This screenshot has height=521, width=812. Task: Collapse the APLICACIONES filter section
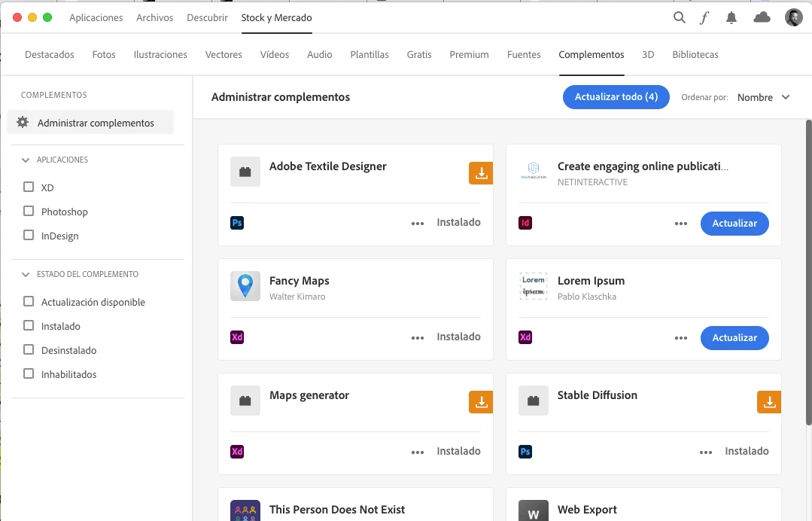click(x=26, y=160)
